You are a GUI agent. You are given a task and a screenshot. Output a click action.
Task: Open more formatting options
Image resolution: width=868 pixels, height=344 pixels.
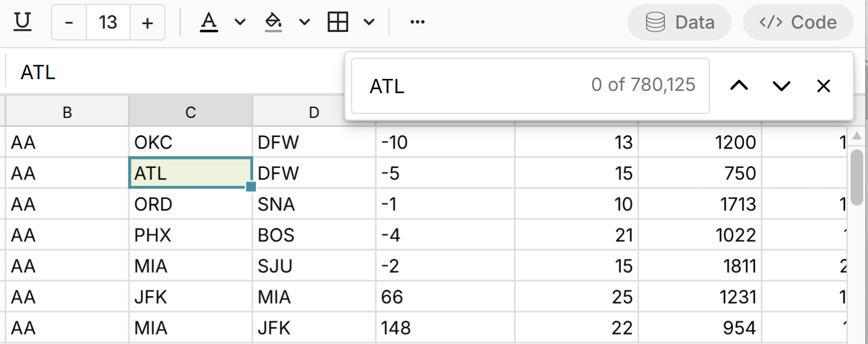pyautogui.click(x=416, y=22)
